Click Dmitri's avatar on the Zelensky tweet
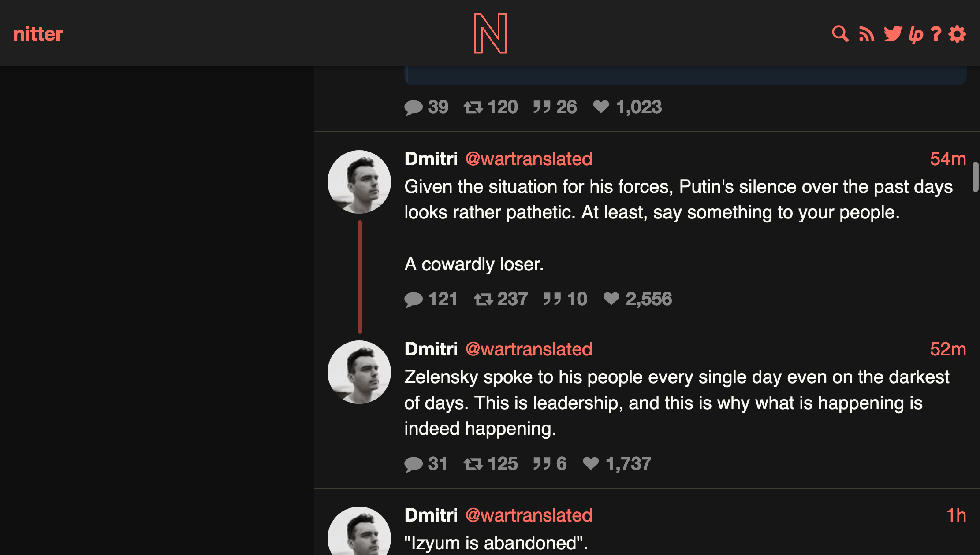 pos(359,372)
